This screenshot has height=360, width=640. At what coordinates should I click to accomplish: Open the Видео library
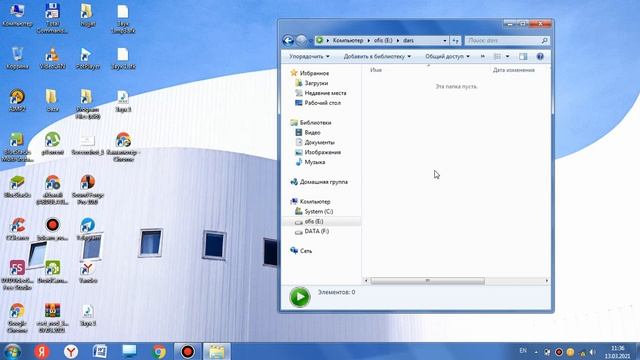(312, 132)
